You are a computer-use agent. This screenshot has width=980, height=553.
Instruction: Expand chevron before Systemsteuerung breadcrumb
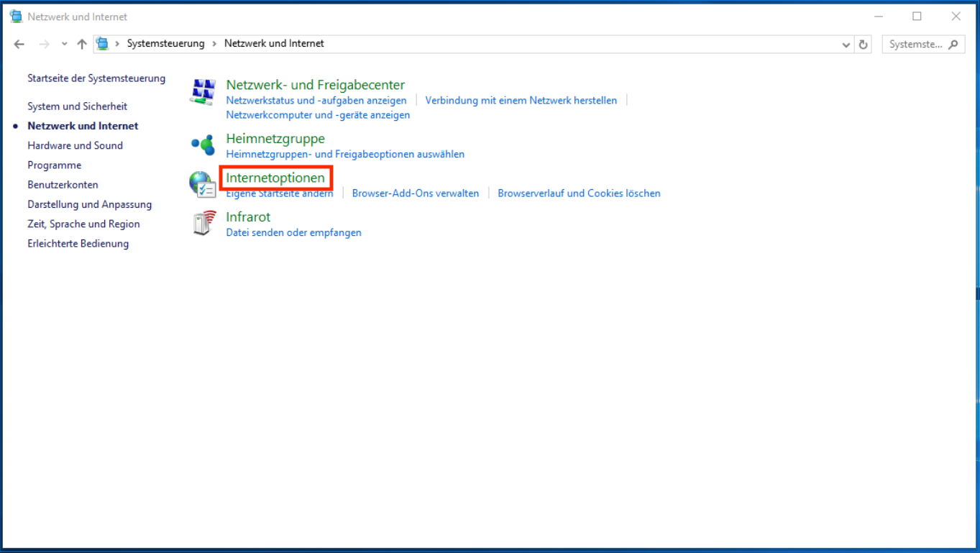click(117, 44)
